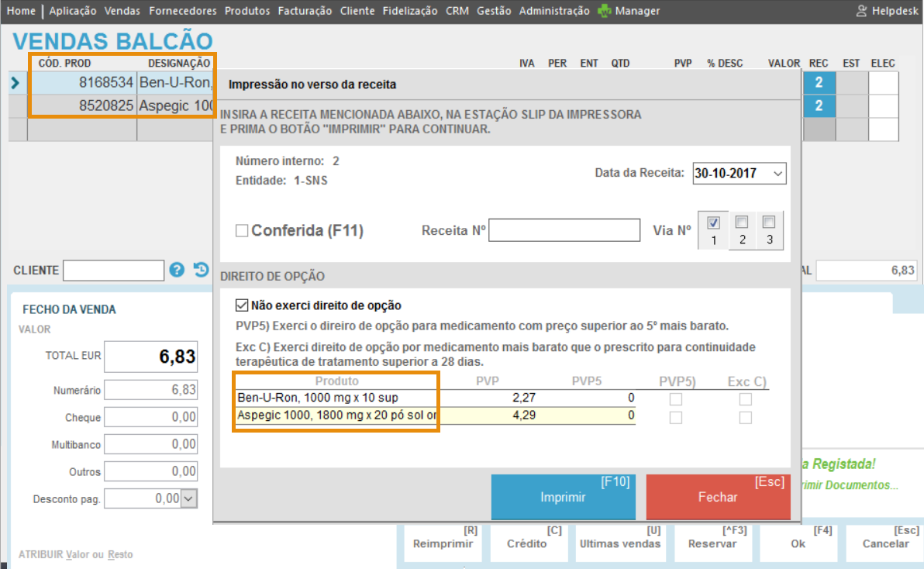The width and height of the screenshot is (924, 569).
Task: Select Via Nº 3 checkbox
Action: pos(769,222)
